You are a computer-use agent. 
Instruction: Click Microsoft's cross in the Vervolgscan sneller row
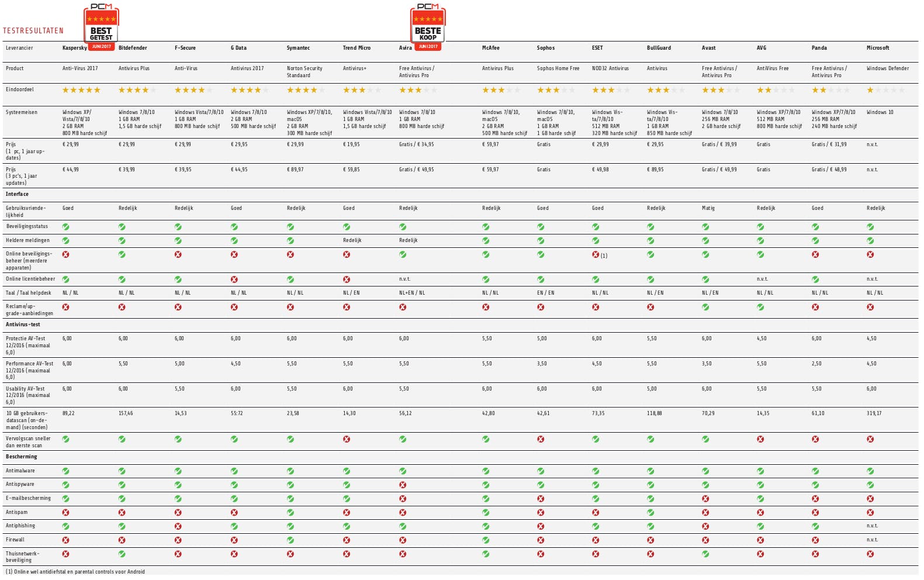click(870, 439)
